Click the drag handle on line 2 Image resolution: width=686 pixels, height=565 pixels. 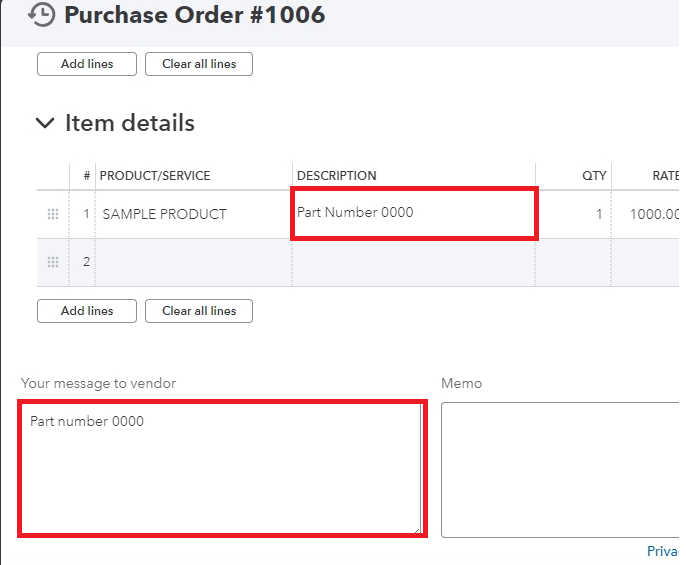pyautogui.click(x=53, y=262)
